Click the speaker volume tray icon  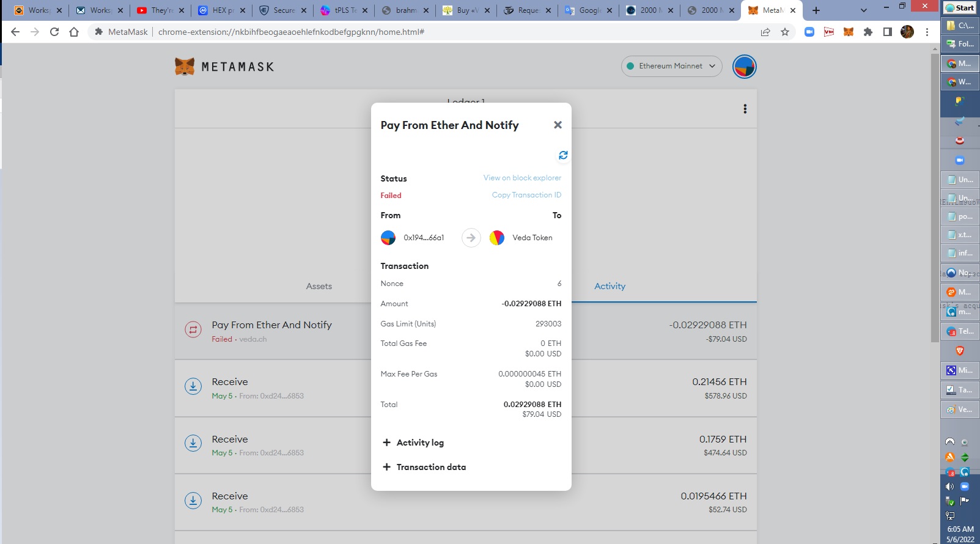[949, 487]
